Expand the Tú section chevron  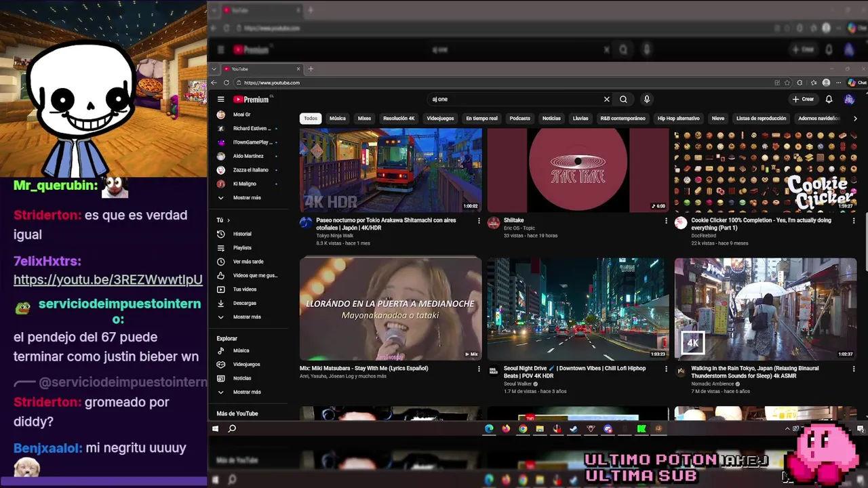229,220
